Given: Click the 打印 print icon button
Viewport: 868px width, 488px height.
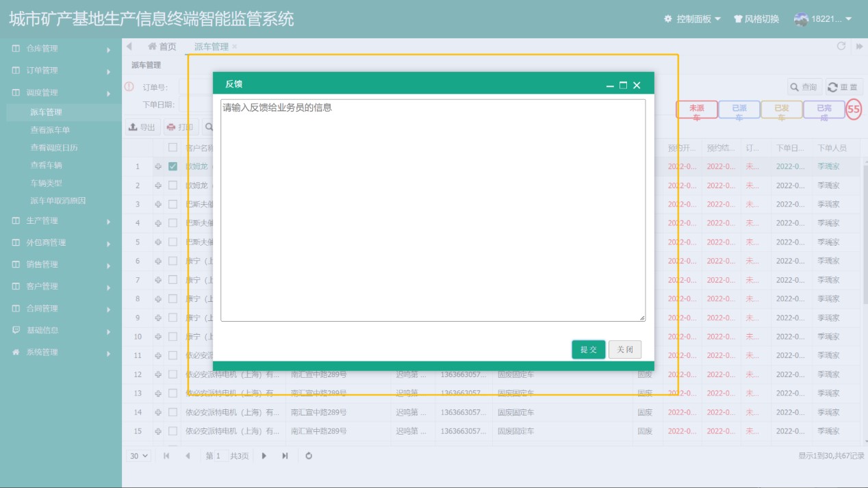Looking at the screenshot, I should click(180, 127).
